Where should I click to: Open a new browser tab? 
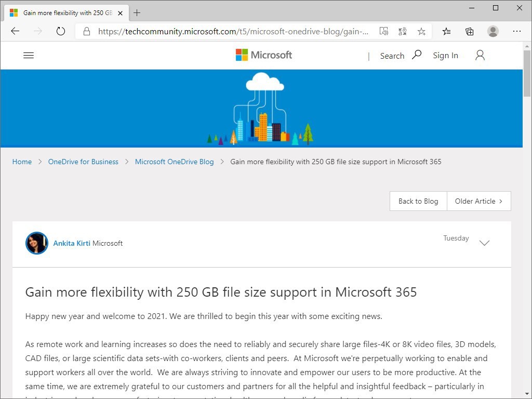point(137,13)
